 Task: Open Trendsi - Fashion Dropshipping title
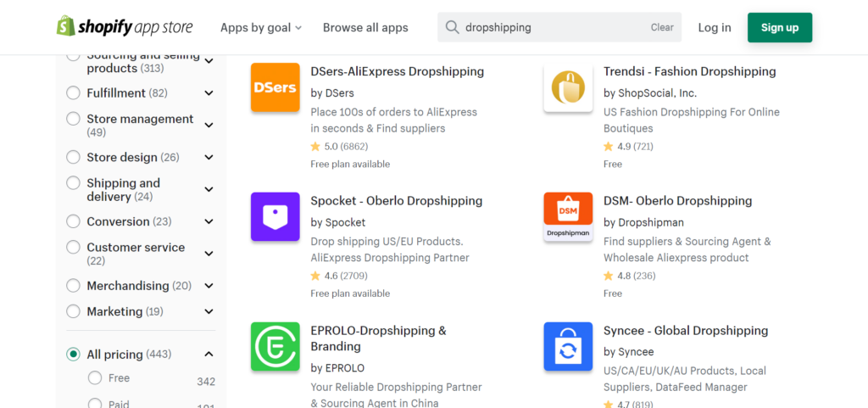coord(690,71)
